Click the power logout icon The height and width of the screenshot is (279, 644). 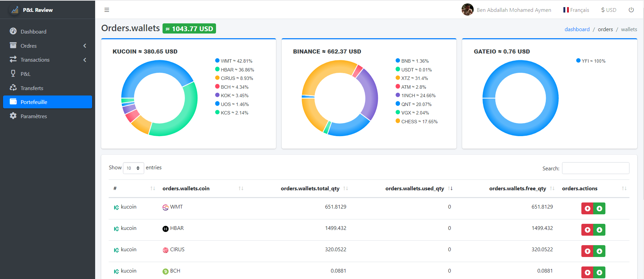pyautogui.click(x=631, y=10)
